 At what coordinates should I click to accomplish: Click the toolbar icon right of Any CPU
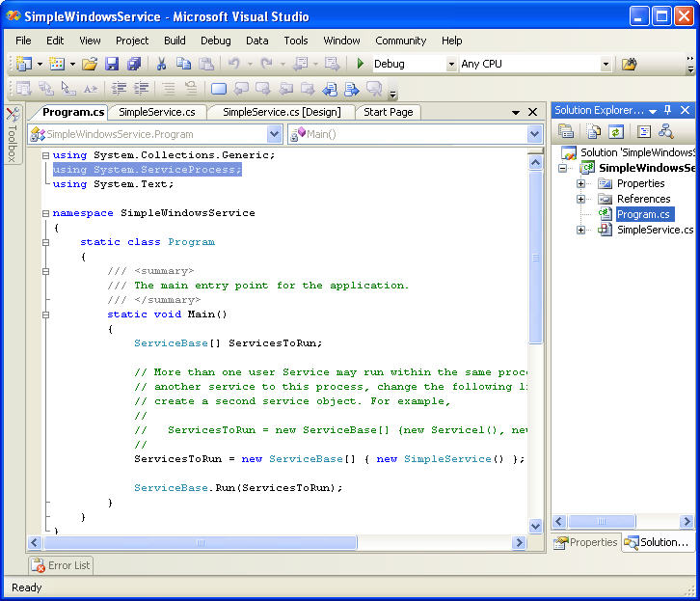click(629, 64)
